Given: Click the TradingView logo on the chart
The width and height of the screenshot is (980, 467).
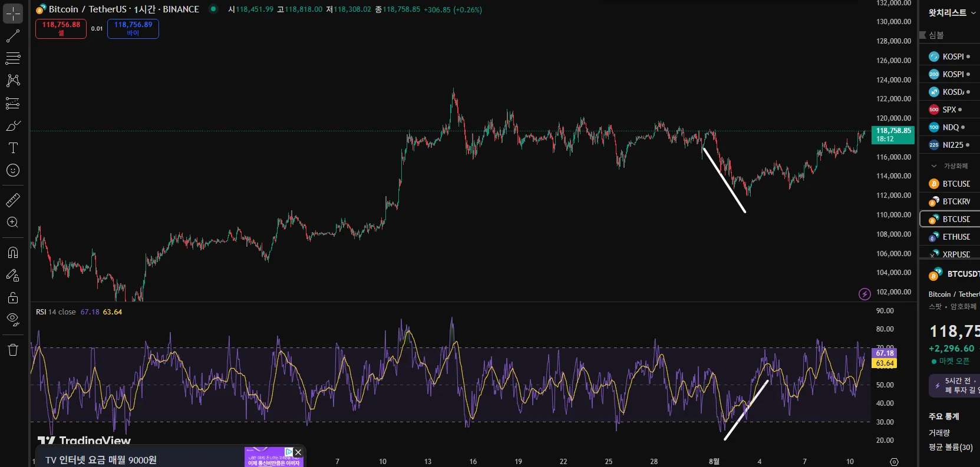Looking at the screenshot, I should 84,440.
